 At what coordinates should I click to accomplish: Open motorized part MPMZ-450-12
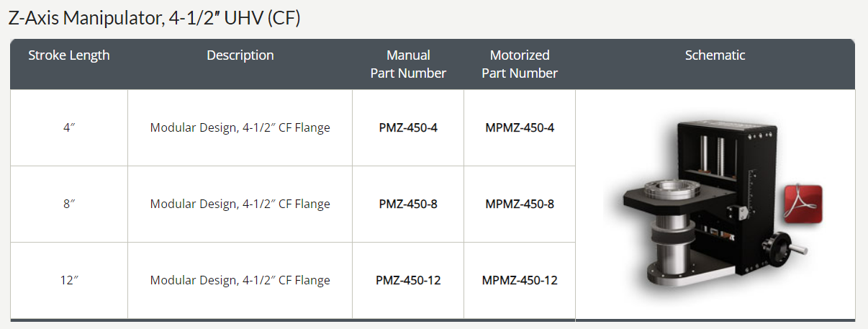point(520,280)
